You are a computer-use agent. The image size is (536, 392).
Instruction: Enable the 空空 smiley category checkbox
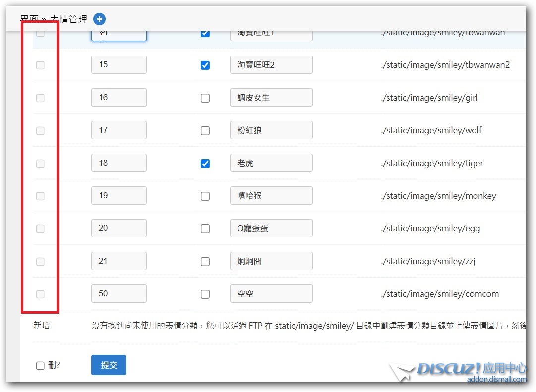click(x=205, y=294)
